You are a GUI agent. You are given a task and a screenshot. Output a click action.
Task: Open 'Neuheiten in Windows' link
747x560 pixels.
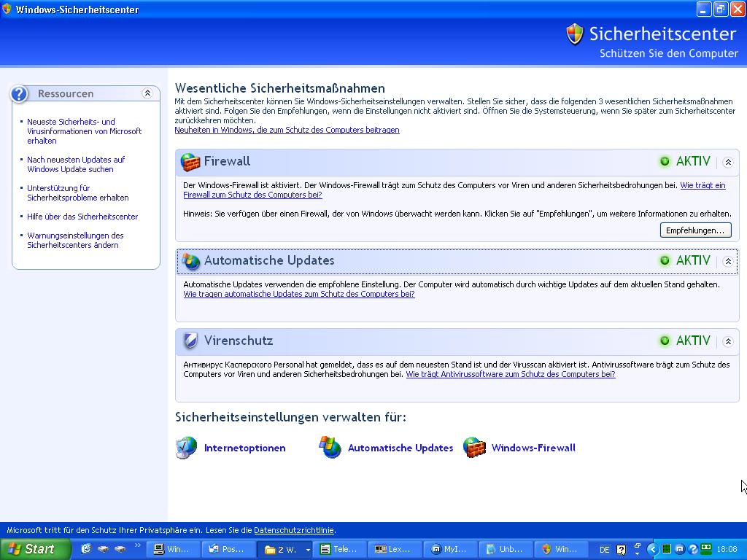pyautogui.click(x=287, y=130)
